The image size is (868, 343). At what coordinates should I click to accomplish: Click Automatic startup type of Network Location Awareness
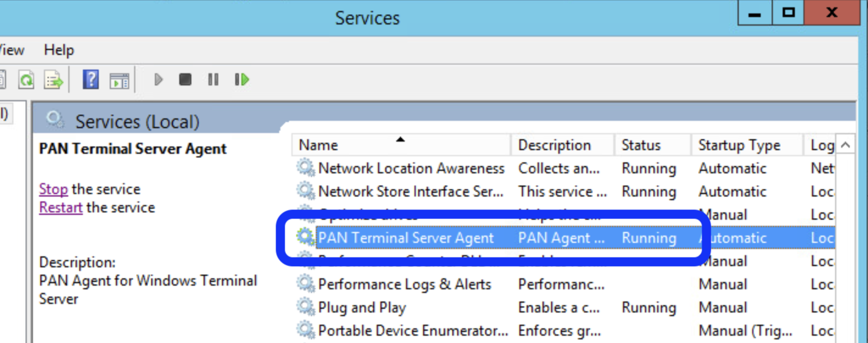click(732, 168)
